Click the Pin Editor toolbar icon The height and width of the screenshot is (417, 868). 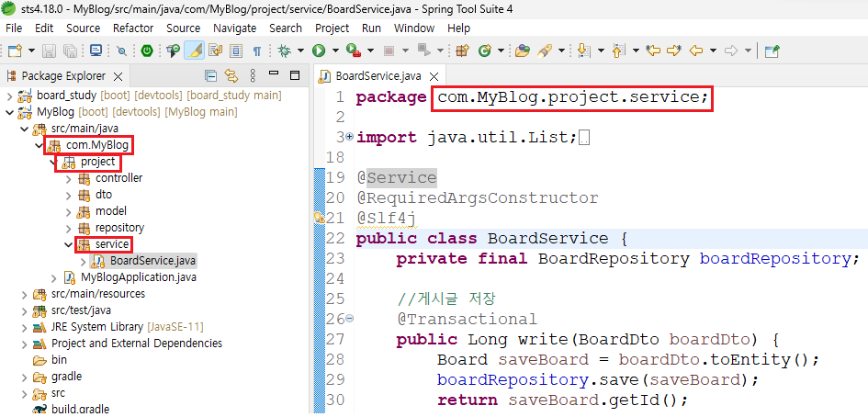[772, 51]
